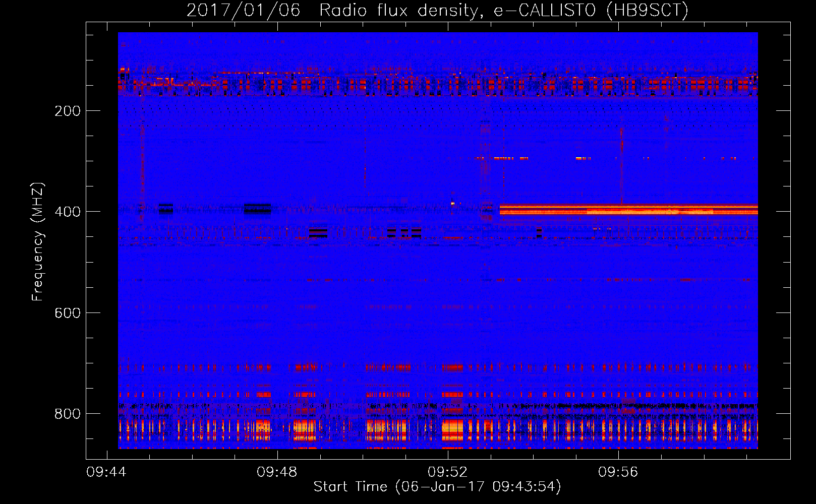Click the '09:56' time tick label

pyautogui.click(x=618, y=472)
